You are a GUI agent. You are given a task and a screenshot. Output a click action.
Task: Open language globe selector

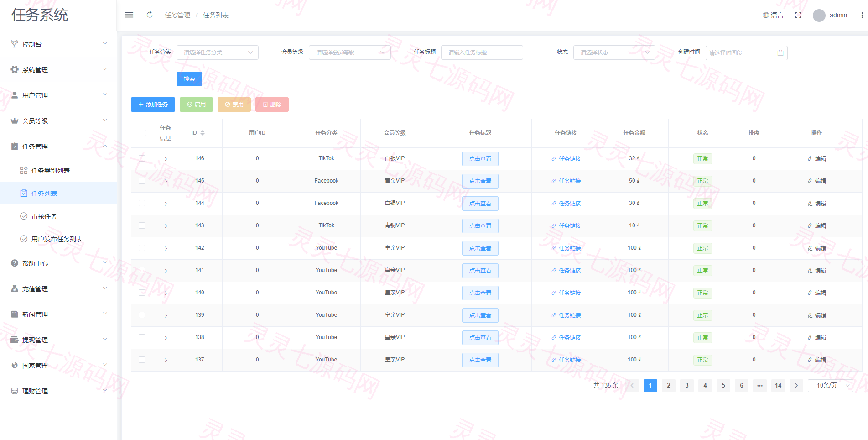click(773, 15)
